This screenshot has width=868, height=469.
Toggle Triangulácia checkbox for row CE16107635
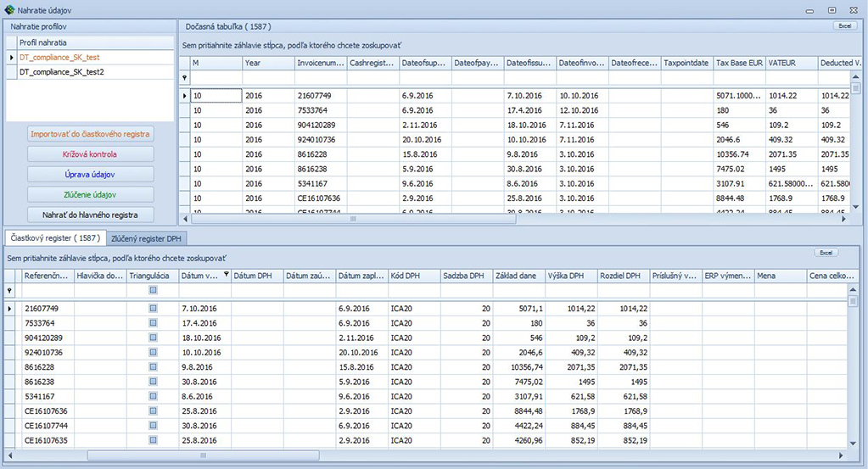coord(154,440)
